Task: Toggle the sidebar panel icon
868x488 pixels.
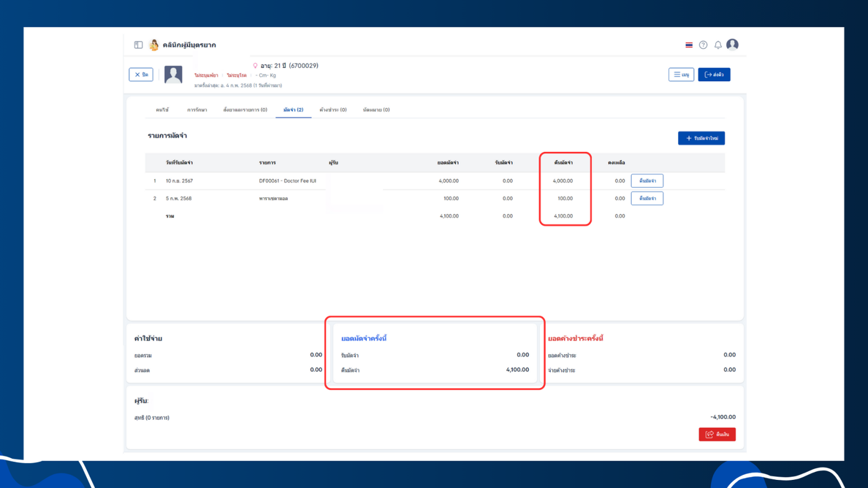Action: coord(138,45)
